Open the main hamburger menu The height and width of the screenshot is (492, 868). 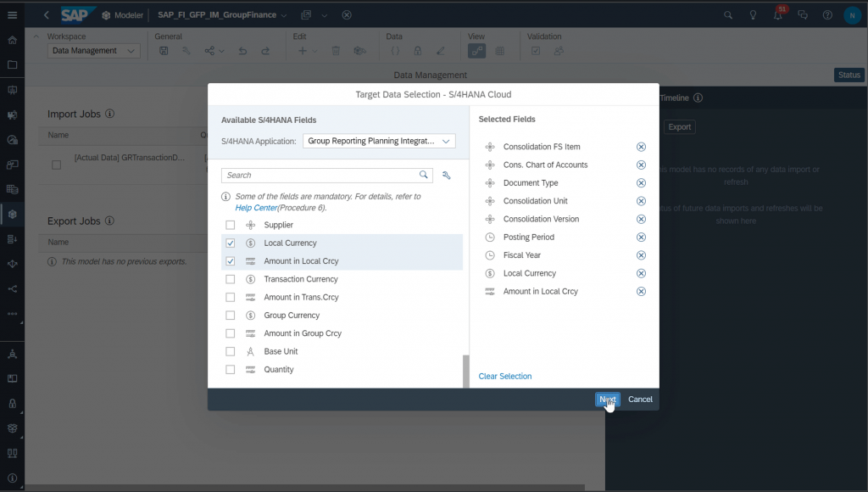coord(12,15)
